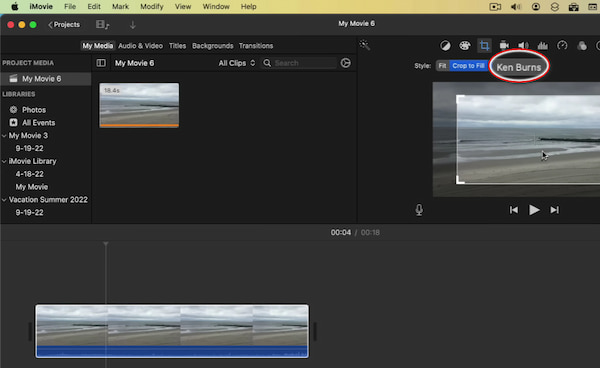Image resolution: width=600 pixels, height=368 pixels.
Task: Skip to the previous clip
Action: click(514, 210)
